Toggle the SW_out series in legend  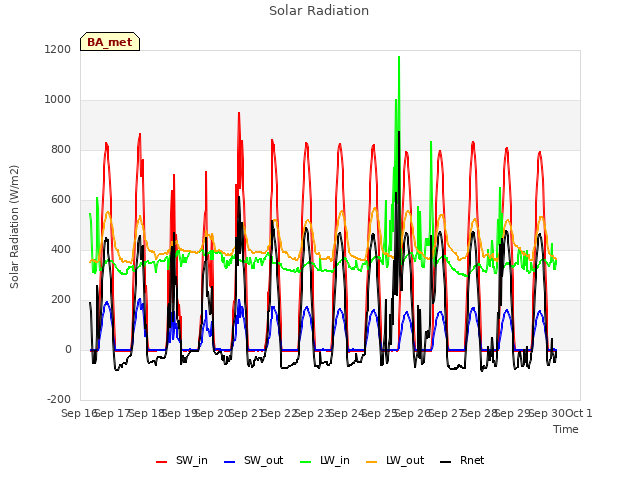(x=253, y=461)
